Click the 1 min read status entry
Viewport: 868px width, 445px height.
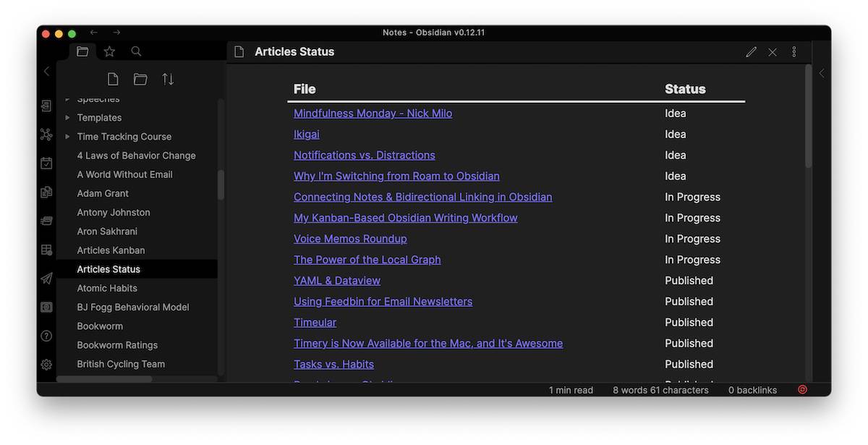571,390
